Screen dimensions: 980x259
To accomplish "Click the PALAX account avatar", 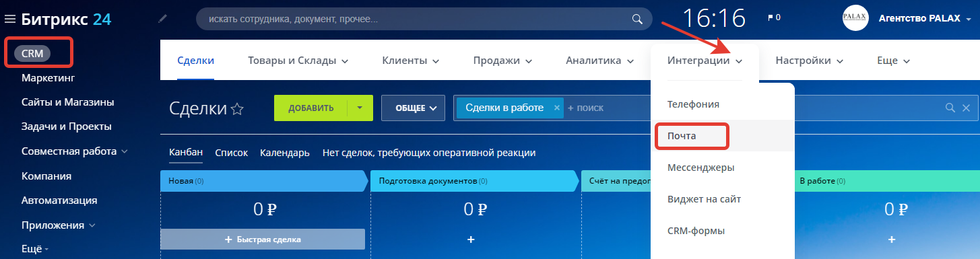I will click(x=855, y=18).
